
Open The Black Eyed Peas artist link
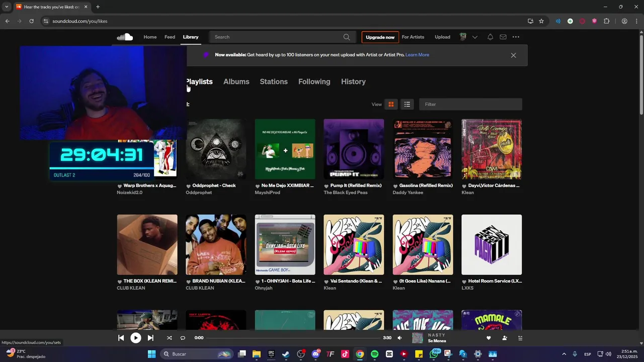pyautogui.click(x=346, y=193)
